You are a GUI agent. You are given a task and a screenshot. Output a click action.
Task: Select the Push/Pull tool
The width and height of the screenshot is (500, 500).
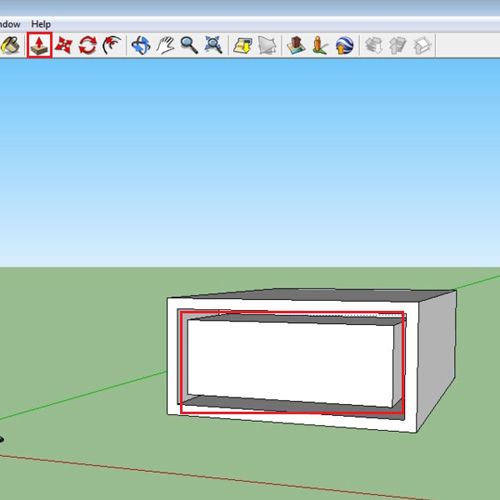click(39, 45)
